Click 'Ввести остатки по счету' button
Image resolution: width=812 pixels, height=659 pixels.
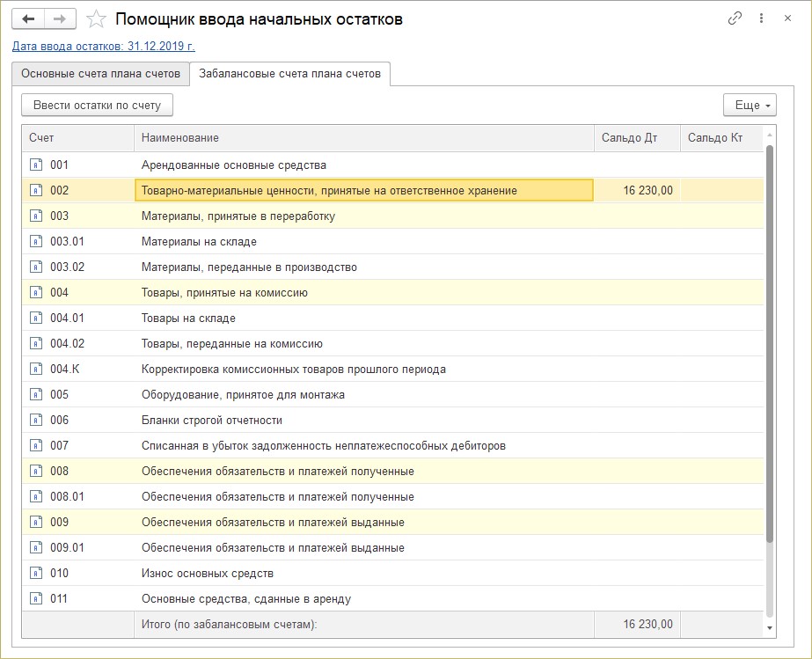point(97,106)
